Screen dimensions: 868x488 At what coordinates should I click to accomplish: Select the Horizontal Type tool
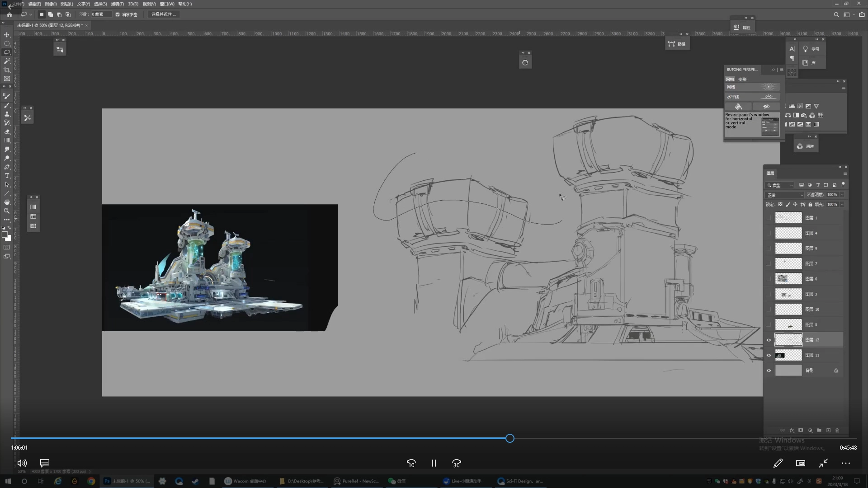coord(7,176)
